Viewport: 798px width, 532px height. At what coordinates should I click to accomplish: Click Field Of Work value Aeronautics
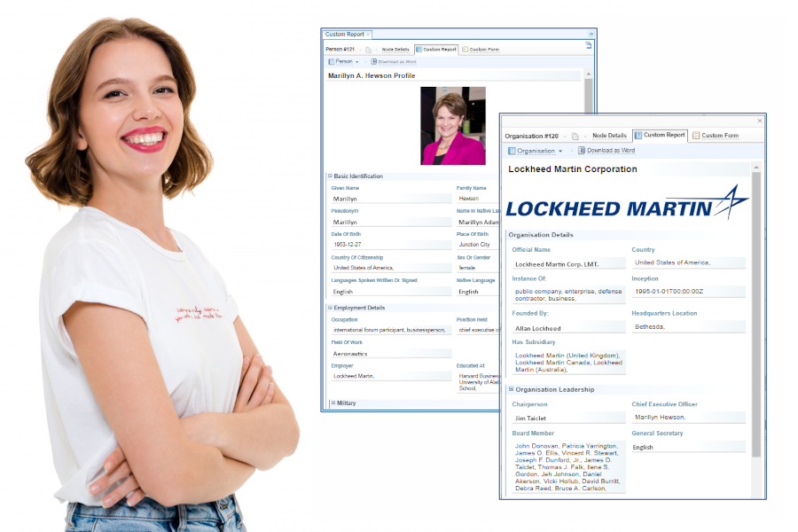click(x=391, y=353)
